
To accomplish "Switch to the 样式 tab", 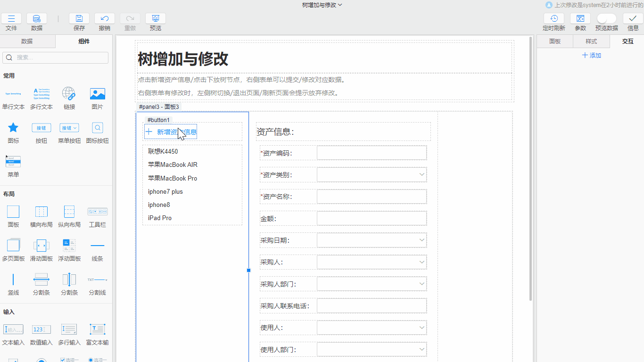I will tap(591, 41).
